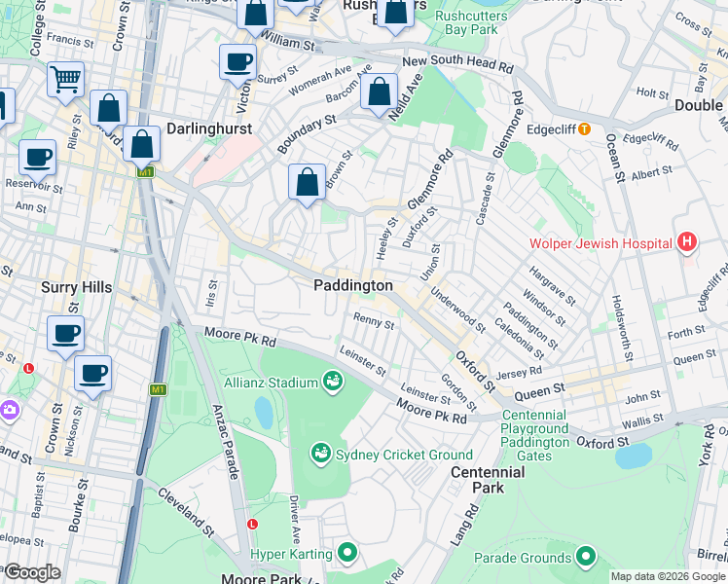728x584 pixels.
Task: Open the shopping bag marker on Neild Ave
Action: coord(379,92)
